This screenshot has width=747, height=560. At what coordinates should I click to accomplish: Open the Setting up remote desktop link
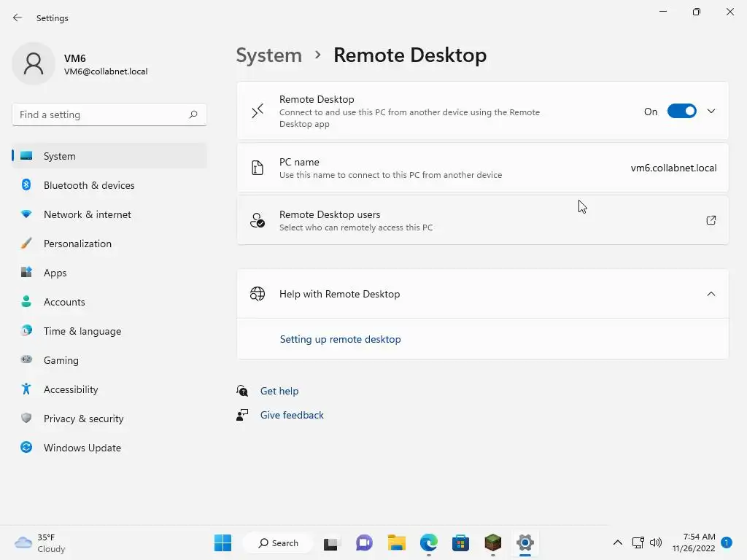[x=340, y=339]
